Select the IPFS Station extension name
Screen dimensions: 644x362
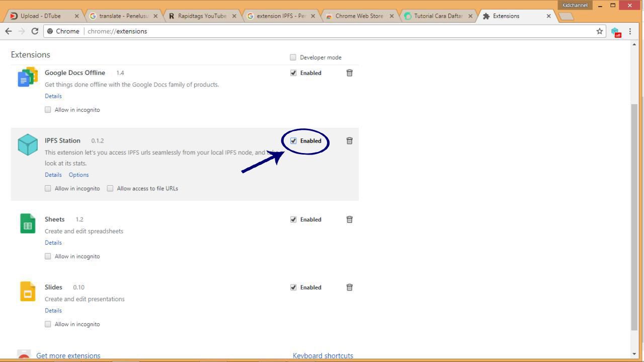pos(62,140)
